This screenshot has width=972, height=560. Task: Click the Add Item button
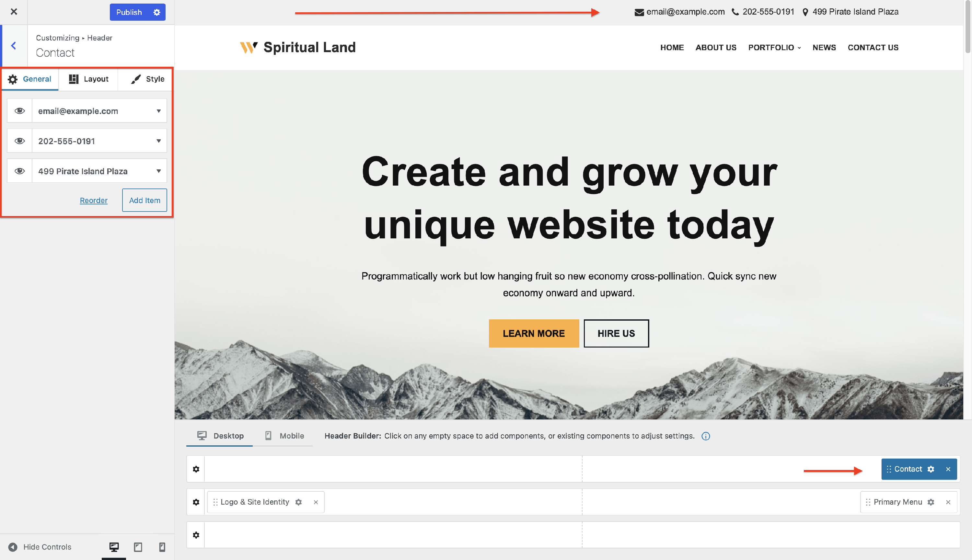[x=145, y=200]
